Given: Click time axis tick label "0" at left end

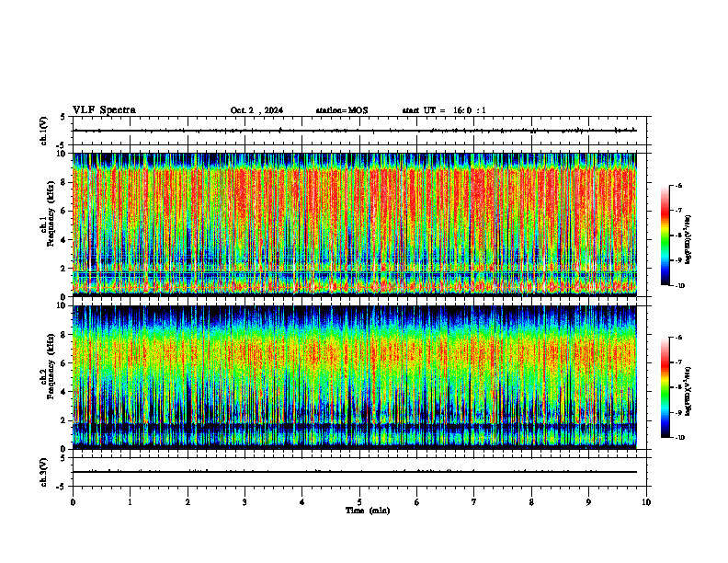Looking at the screenshot, I should point(73,502).
